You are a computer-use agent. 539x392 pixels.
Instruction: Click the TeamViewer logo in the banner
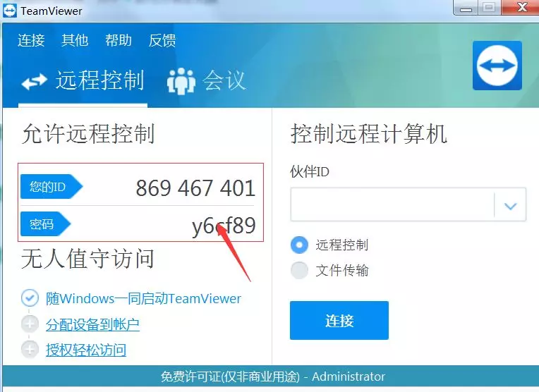(x=497, y=66)
